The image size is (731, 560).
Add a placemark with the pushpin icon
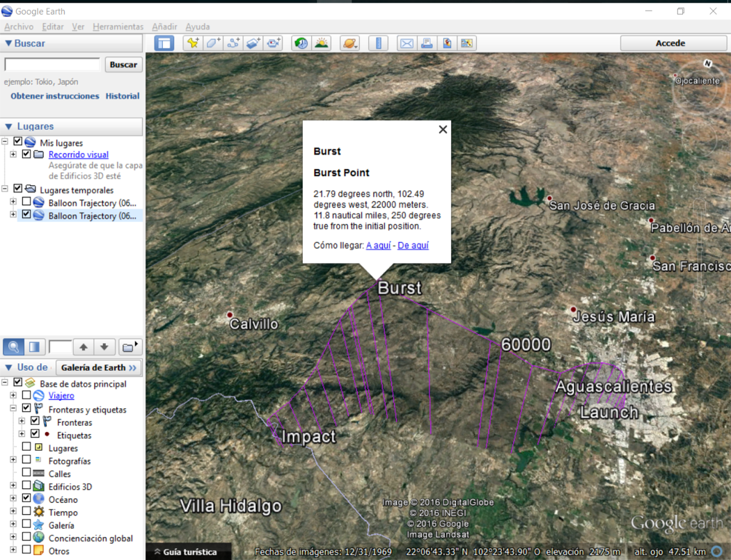(x=193, y=43)
